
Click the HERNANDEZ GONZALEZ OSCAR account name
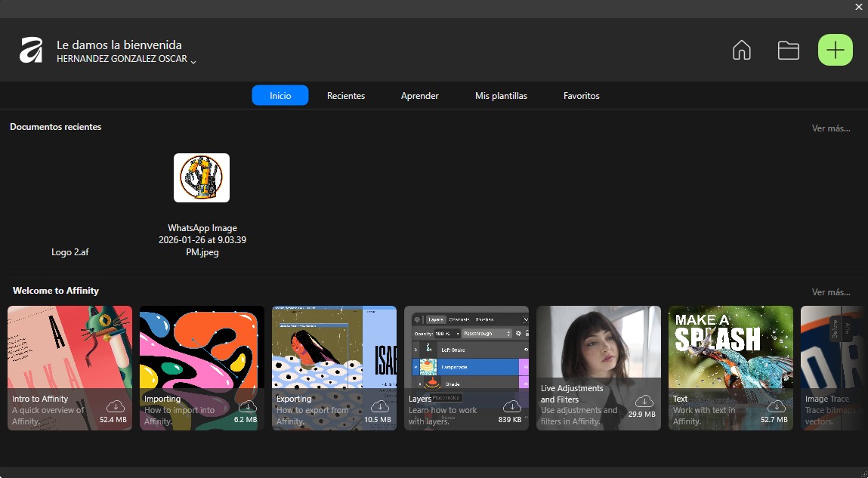(x=122, y=59)
